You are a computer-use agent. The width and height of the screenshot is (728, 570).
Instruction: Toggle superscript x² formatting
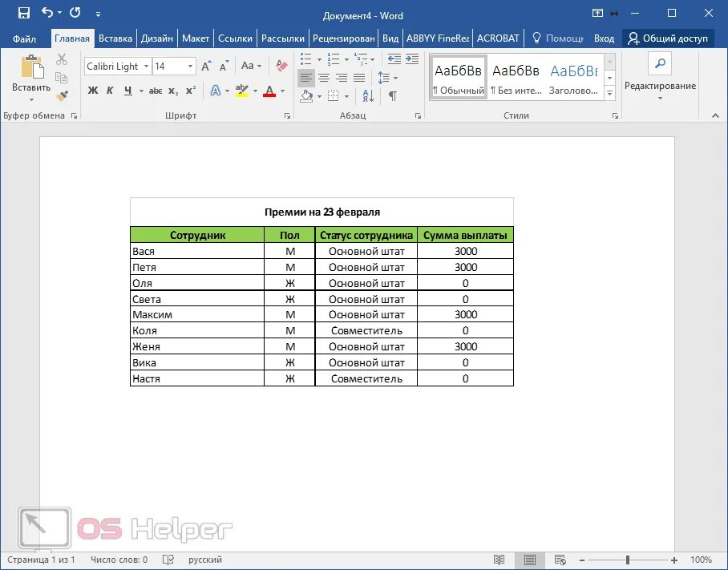190,91
